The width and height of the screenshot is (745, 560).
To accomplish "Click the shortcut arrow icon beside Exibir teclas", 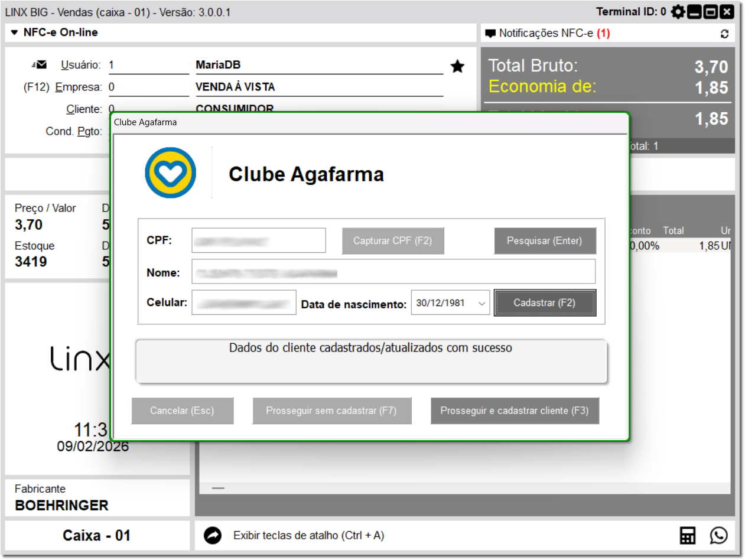I will point(213,536).
